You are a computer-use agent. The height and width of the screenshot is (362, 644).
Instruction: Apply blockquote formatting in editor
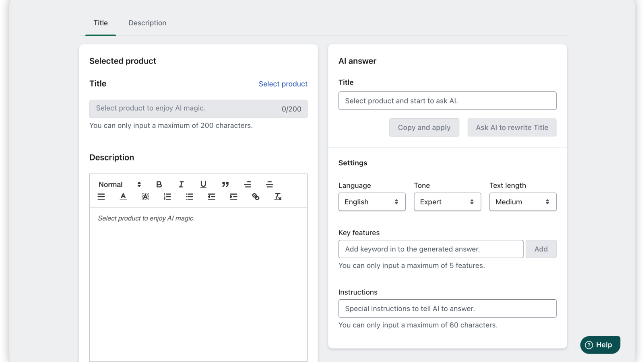[225, 184]
